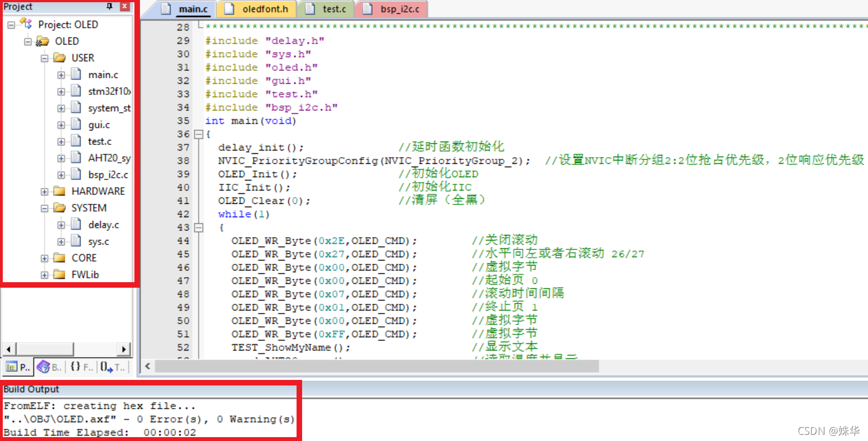Collapse the SYSTEM group
Screen dimensions: 868x441
44,208
